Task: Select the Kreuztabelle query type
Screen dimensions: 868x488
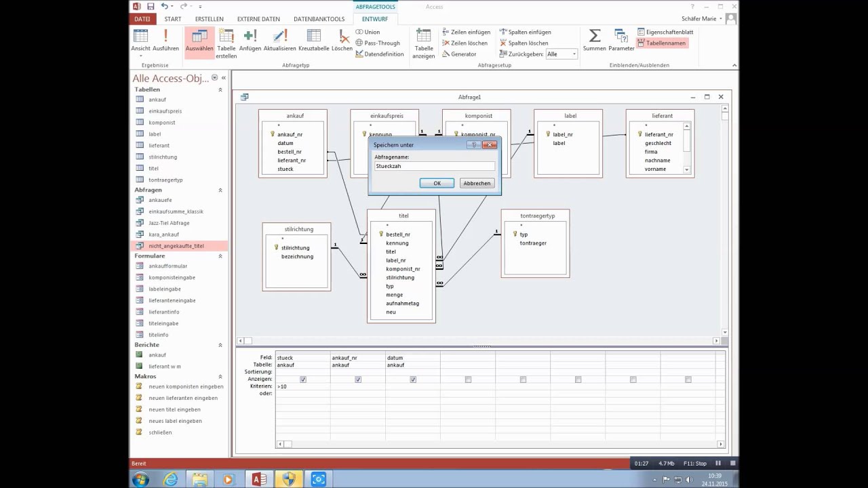Action: (x=314, y=40)
